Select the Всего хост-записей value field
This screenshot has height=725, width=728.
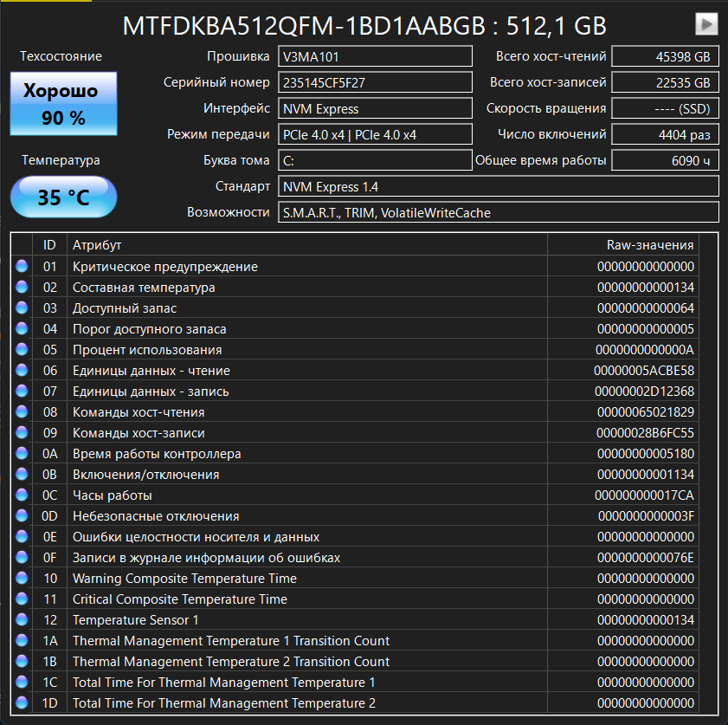point(665,83)
